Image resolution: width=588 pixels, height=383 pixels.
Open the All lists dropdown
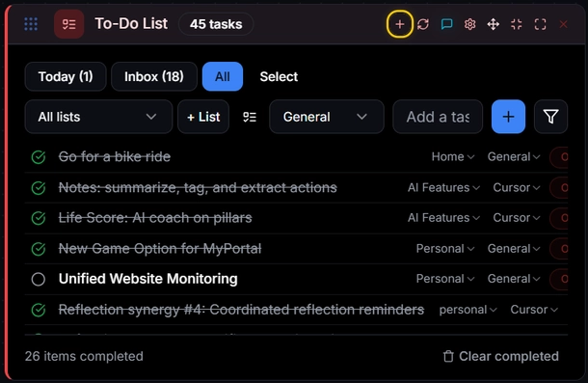click(x=98, y=117)
